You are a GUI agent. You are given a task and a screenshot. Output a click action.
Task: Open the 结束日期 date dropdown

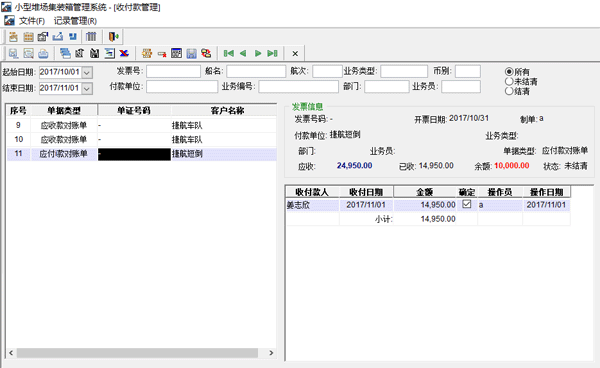pyautogui.click(x=87, y=88)
